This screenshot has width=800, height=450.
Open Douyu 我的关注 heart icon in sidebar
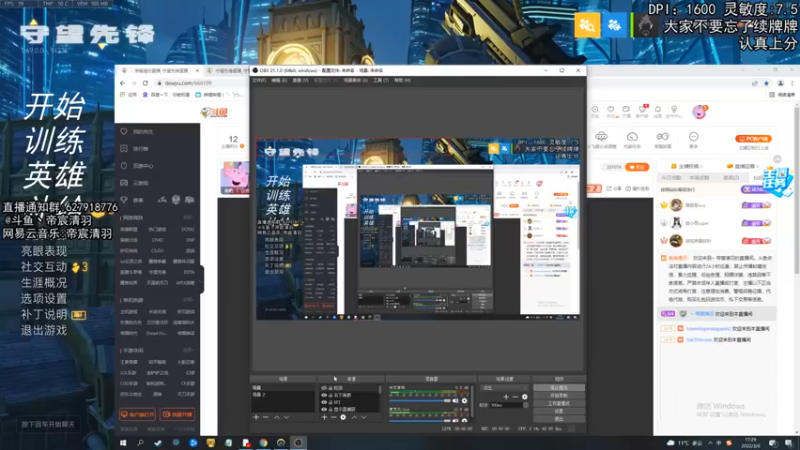[124, 132]
